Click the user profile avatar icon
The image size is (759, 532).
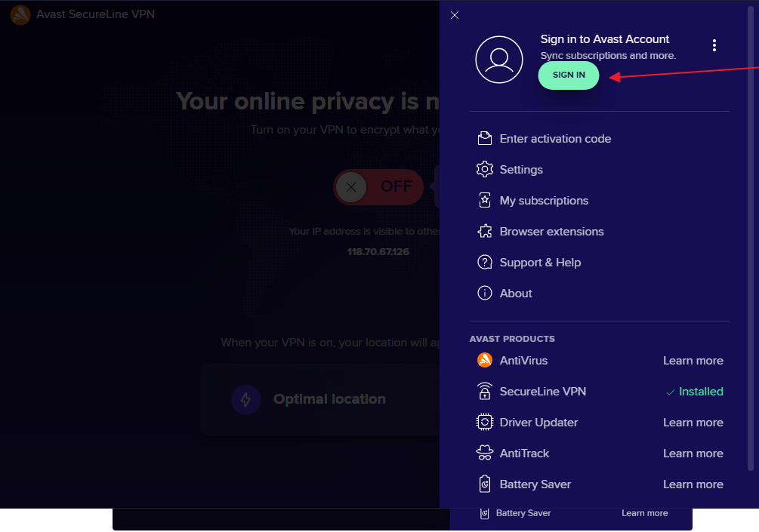pos(499,59)
